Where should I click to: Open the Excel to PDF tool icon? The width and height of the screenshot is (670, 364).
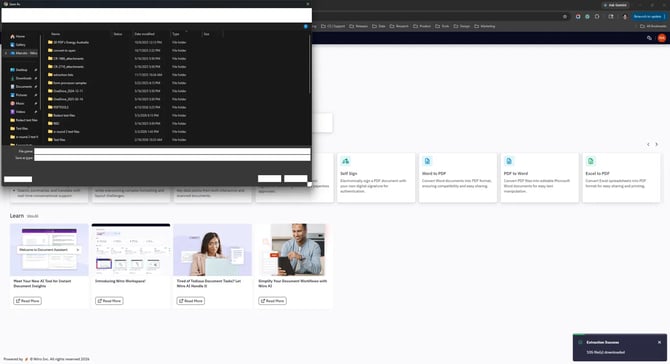[x=591, y=161]
